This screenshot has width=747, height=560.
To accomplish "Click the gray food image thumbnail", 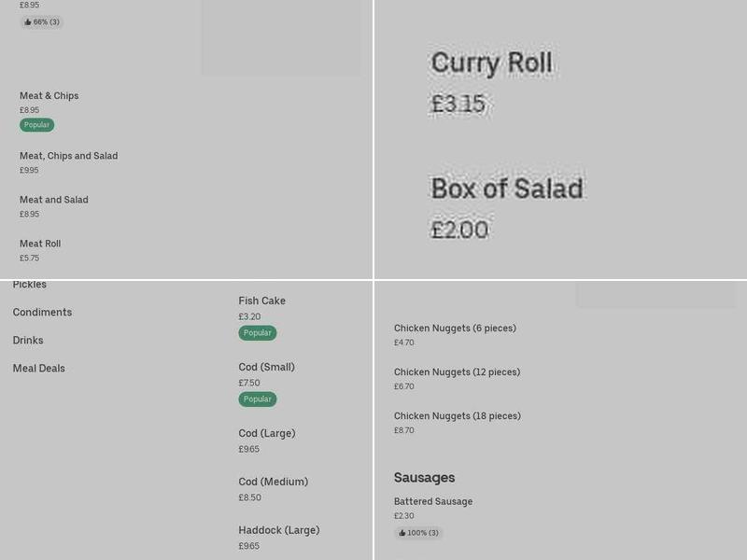I will 280,39.
